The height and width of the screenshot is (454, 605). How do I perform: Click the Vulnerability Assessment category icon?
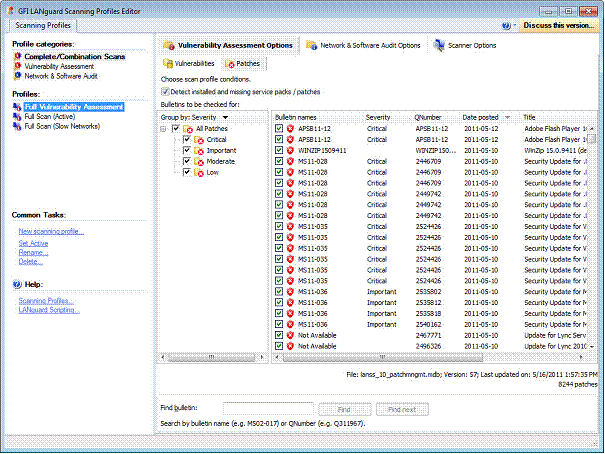click(x=17, y=66)
